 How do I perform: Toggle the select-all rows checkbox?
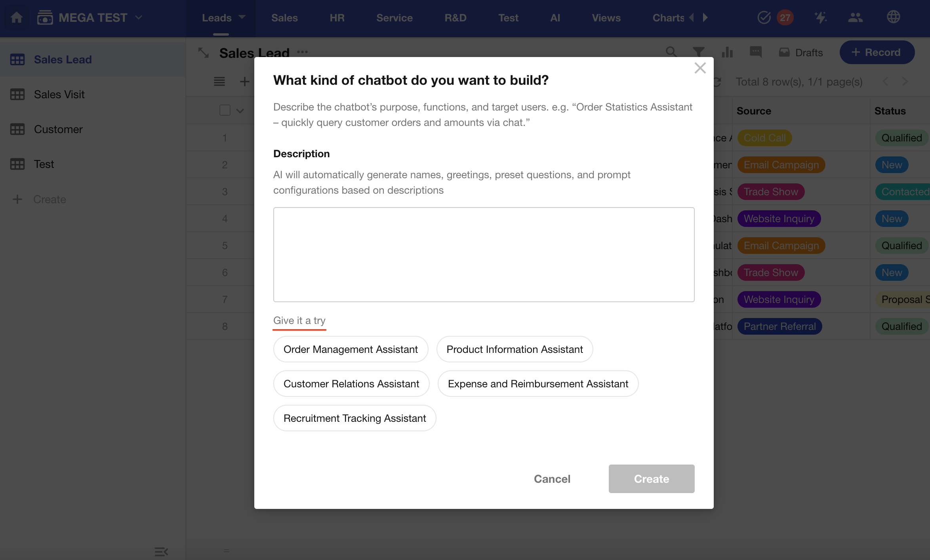point(225,110)
